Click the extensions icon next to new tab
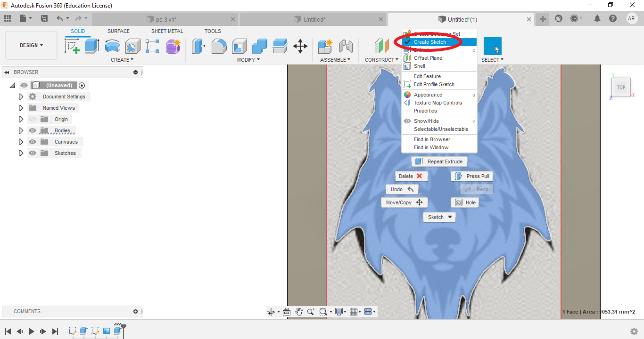The image size is (644, 339). 559,19
